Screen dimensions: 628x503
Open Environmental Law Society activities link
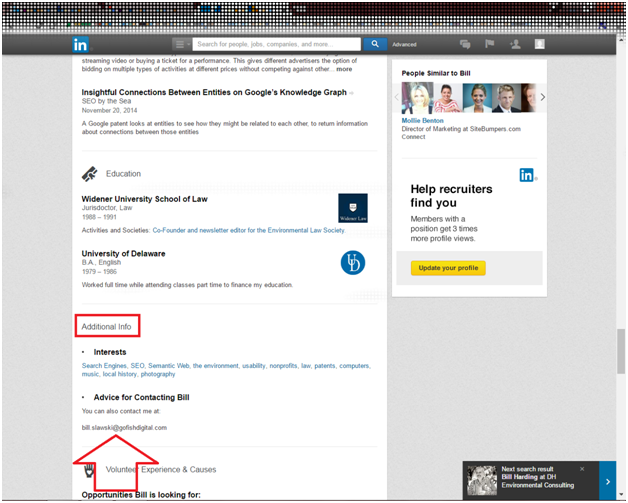click(248, 230)
